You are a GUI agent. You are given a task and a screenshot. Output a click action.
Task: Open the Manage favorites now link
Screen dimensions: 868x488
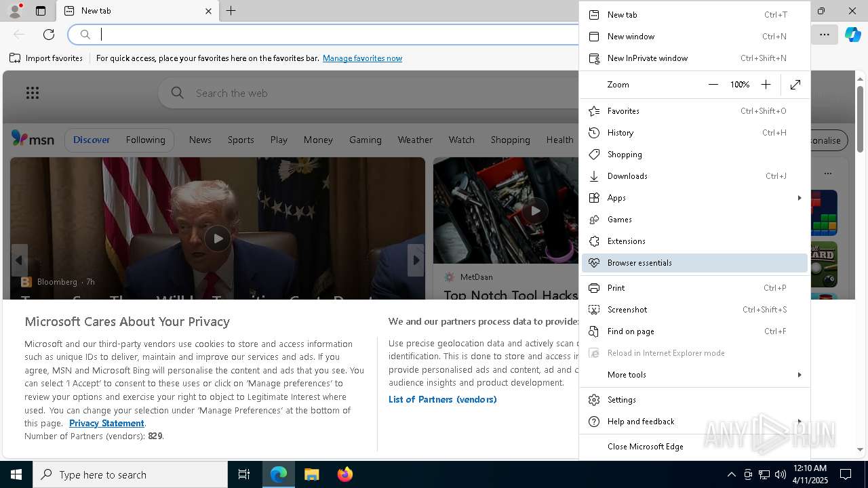tap(362, 58)
